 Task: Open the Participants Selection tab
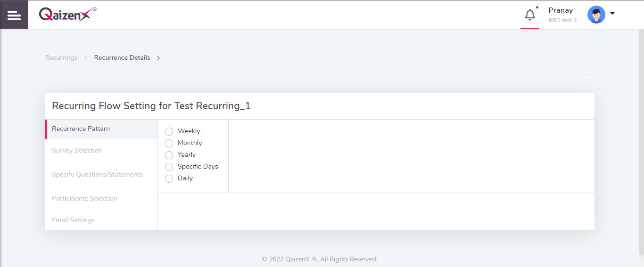101,199
